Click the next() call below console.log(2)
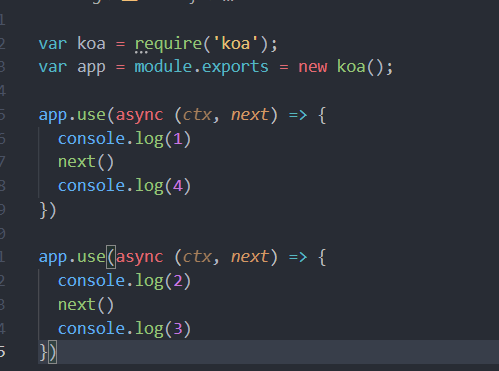This screenshot has height=371, width=499. tap(86, 305)
